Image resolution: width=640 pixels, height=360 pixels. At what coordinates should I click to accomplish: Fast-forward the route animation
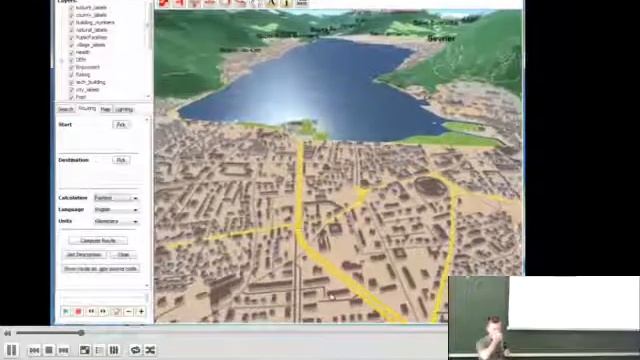pyautogui.click(x=103, y=312)
